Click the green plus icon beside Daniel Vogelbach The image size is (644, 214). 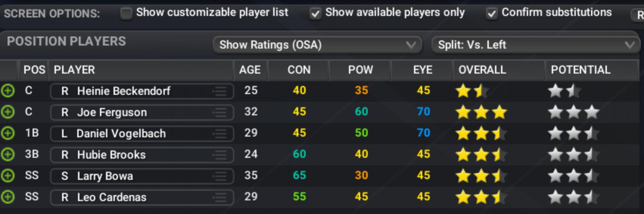pos(8,134)
